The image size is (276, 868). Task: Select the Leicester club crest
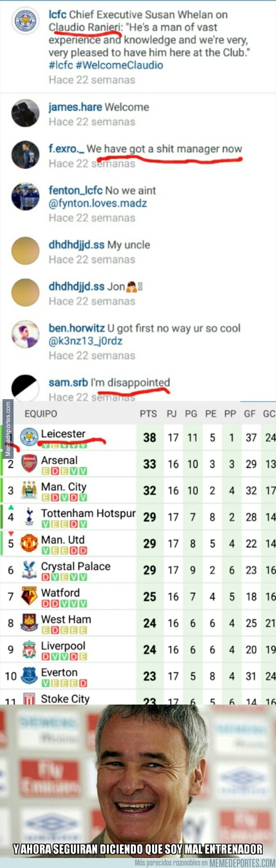29,437
